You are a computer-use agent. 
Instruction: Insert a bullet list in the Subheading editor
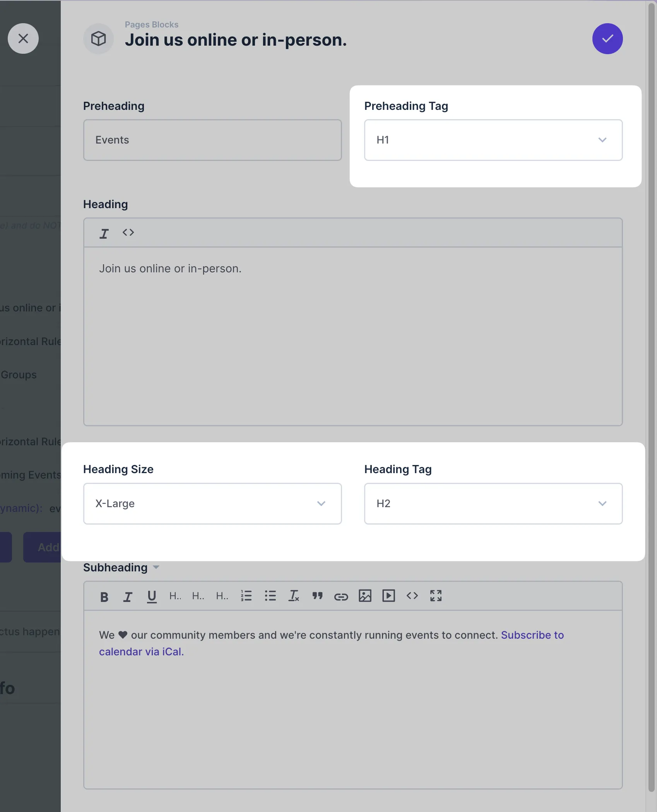pos(270,596)
